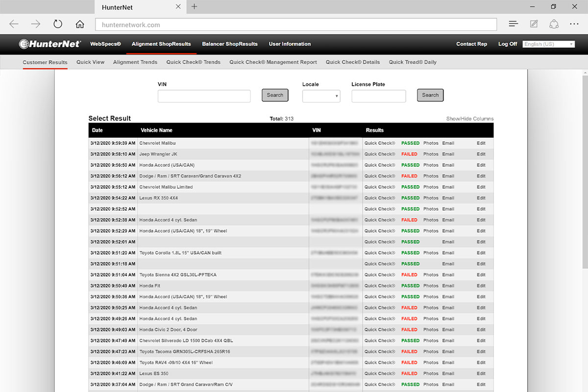Click the hunternetwork.com address bar
The width and height of the screenshot is (588, 392).
click(295, 24)
